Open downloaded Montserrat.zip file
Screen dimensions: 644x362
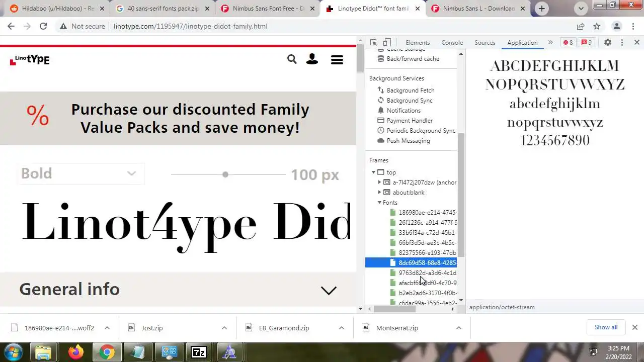pos(397,328)
